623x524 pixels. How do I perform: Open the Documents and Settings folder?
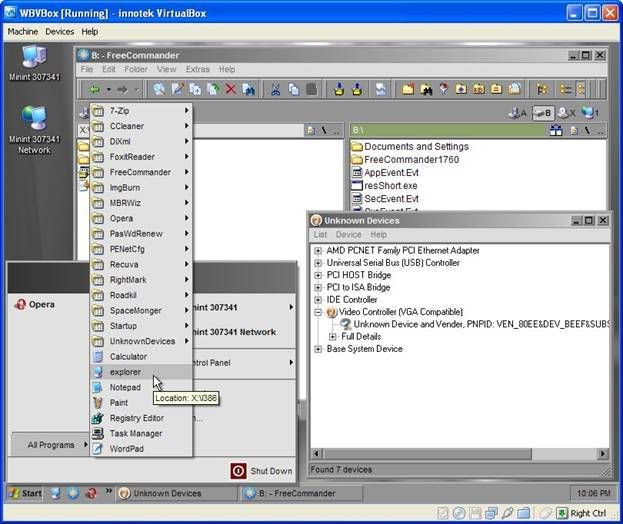coord(410,147)
